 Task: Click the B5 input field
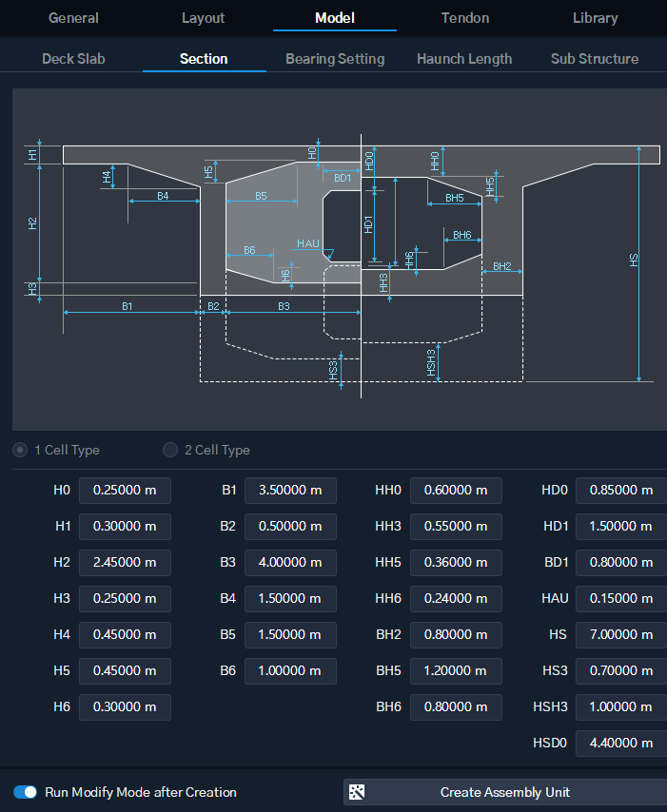(x=290, y=635)
